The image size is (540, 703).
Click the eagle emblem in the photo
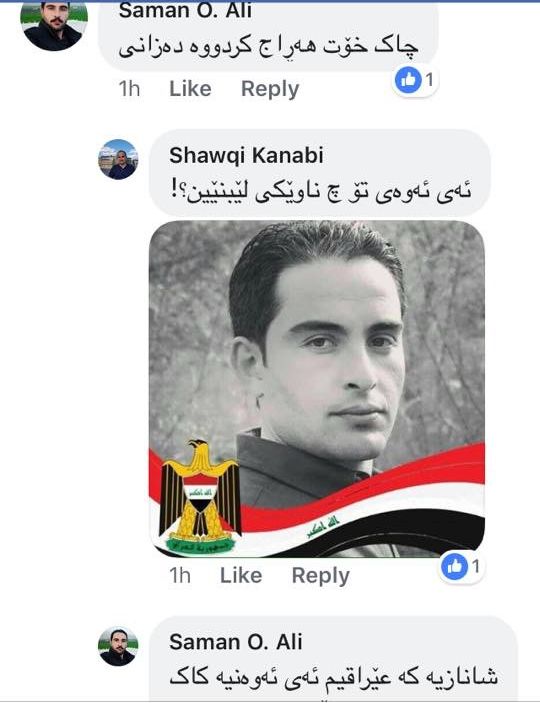point(199,496)
